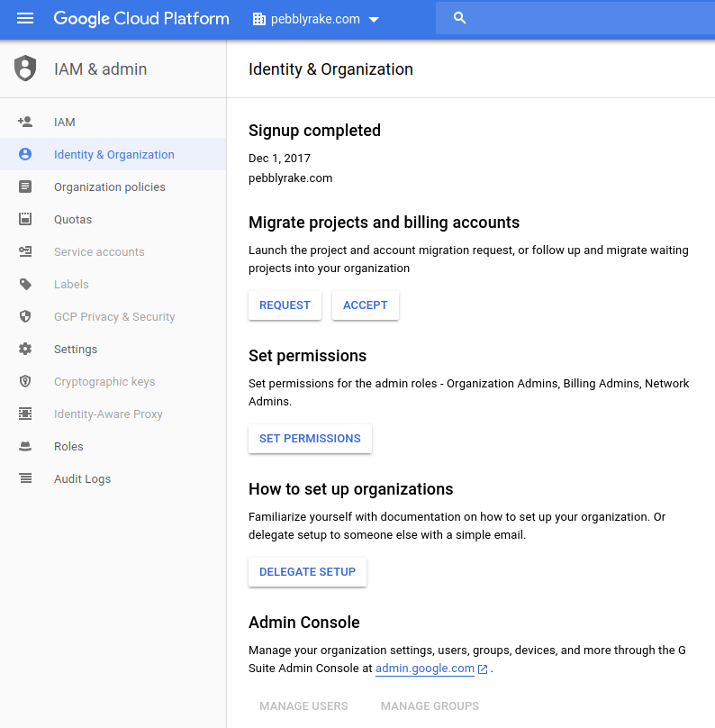
Task: Open Identity-Aware Proxy via its icon
Action: 25,414
